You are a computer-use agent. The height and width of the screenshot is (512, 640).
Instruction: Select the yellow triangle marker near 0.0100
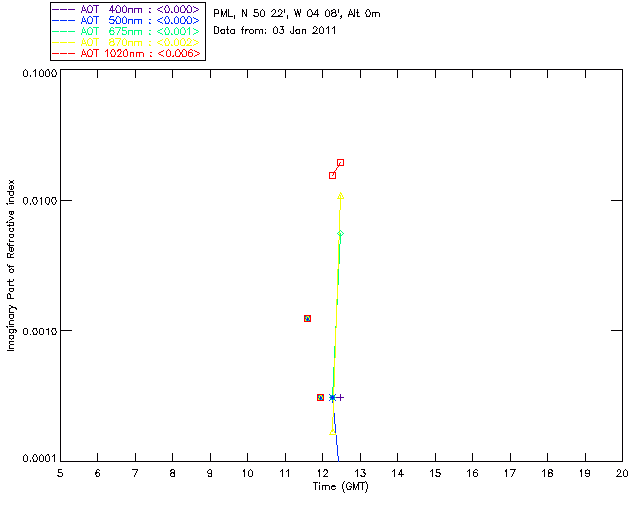(x=340, y=196)
